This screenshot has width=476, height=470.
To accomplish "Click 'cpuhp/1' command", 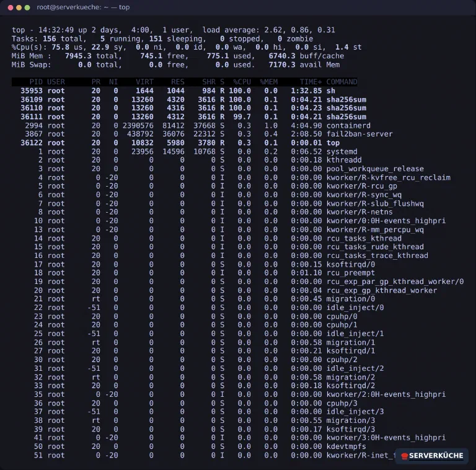I will [342, 325].
